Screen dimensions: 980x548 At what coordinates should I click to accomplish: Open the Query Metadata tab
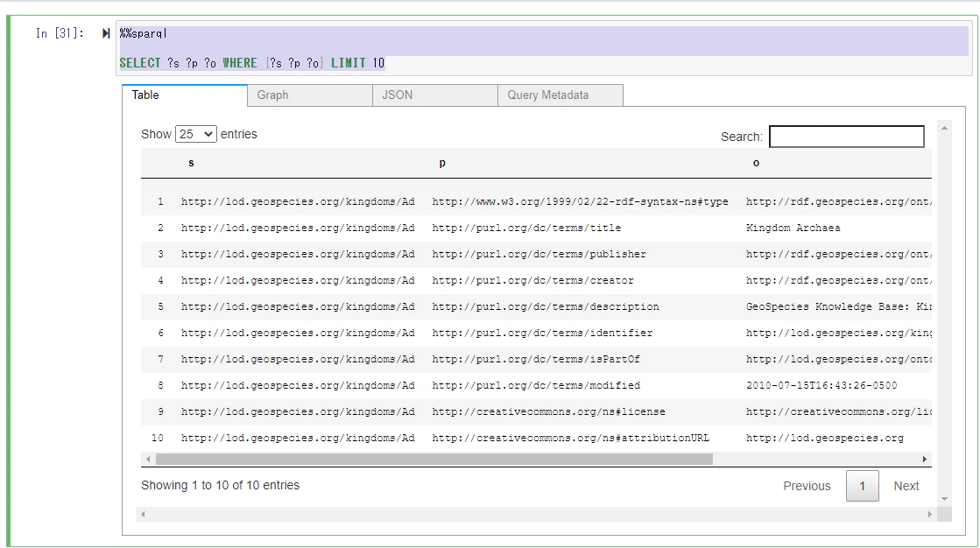(560, 95)
